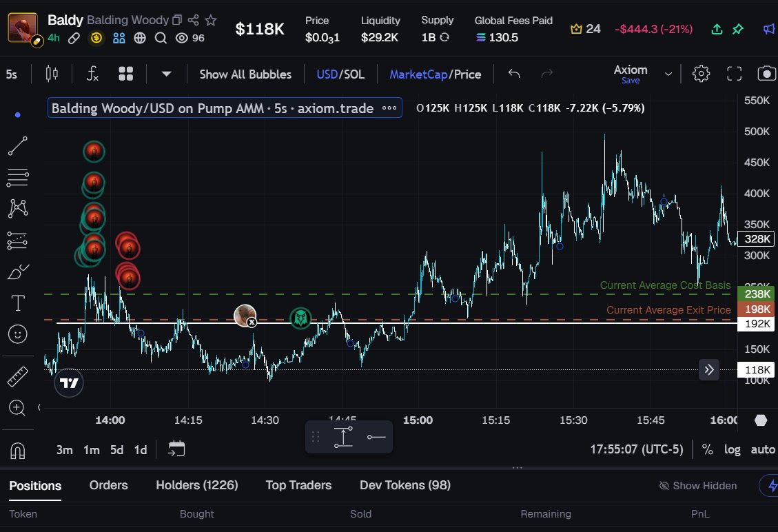Open indicators via the fx icon
The width and height of the screenshot is (778, 532).
92,72
